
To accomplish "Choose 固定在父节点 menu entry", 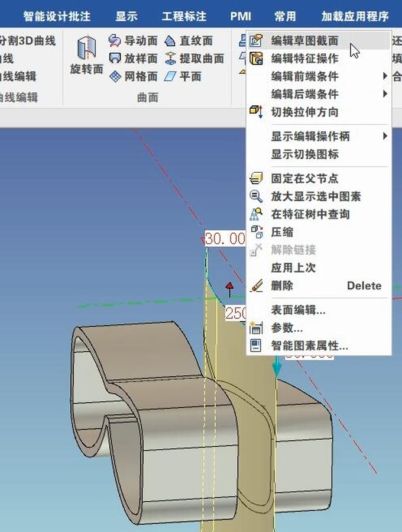I will click(319, 179).
